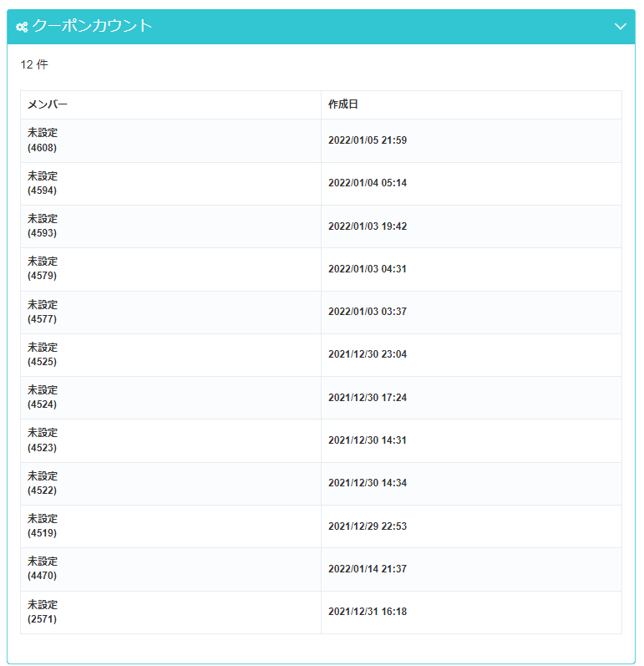Select member row with ID 4523
Screen dimensions: 644x666
(43, 440)
